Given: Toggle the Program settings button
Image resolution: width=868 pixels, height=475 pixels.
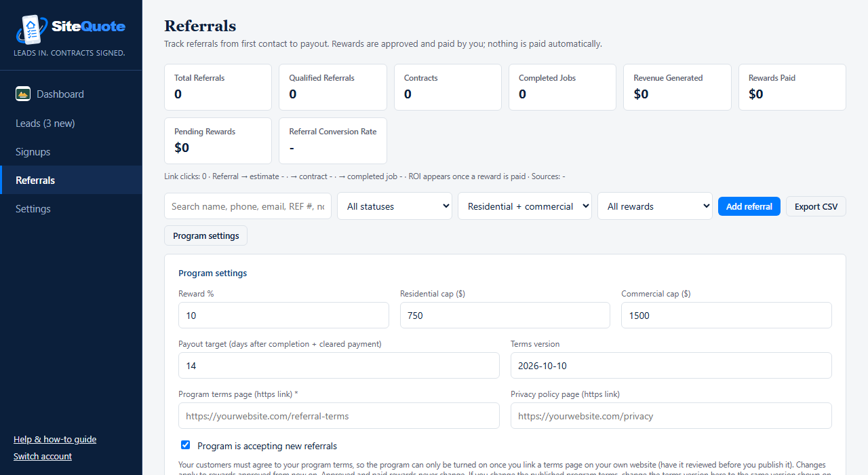Looking at the screenshot, I should click(206, 235).
